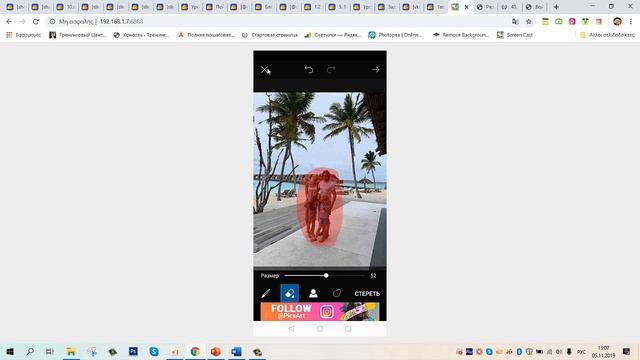This screenshot has height=360, width=640.
Task: Open Word from the taskbar
Action: (236, 351)
